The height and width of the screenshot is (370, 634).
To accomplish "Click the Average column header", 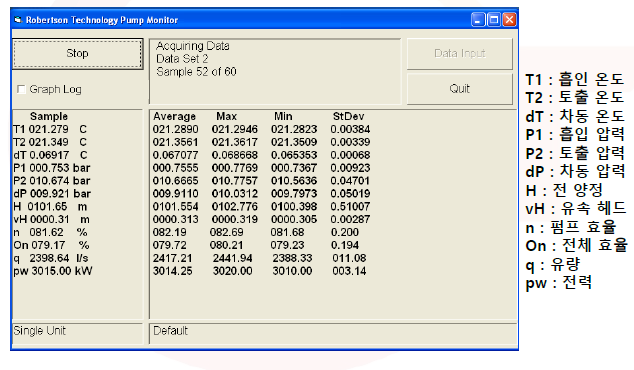I will pos(174,116).
